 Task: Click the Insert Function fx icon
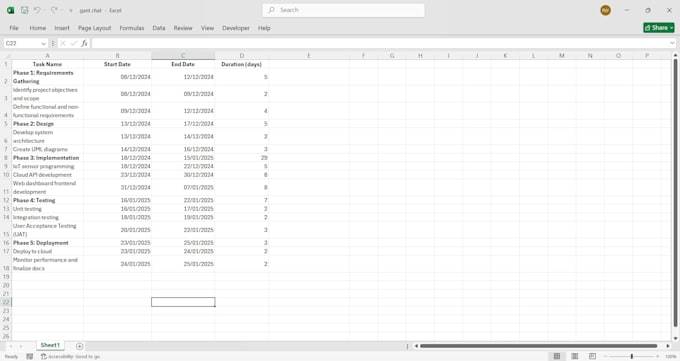pos(85,43)
